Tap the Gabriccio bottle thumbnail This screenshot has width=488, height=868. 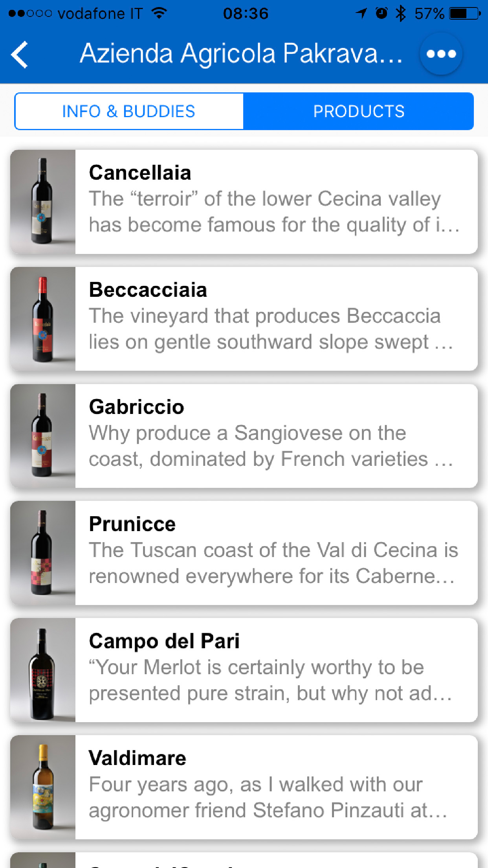43,436
